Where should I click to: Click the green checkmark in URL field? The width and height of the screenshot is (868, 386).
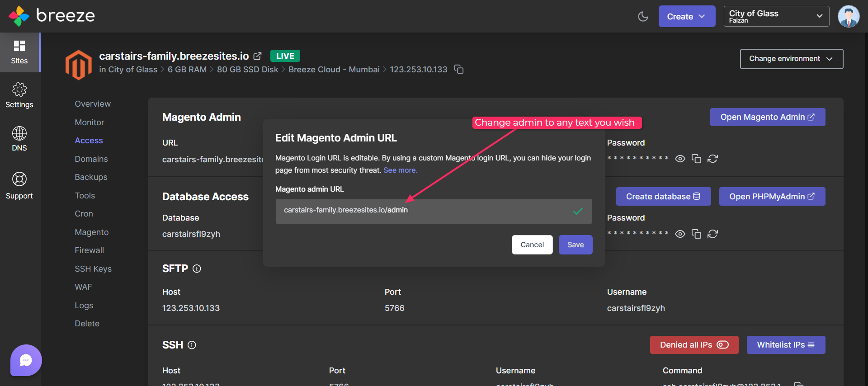coord(578,212)
